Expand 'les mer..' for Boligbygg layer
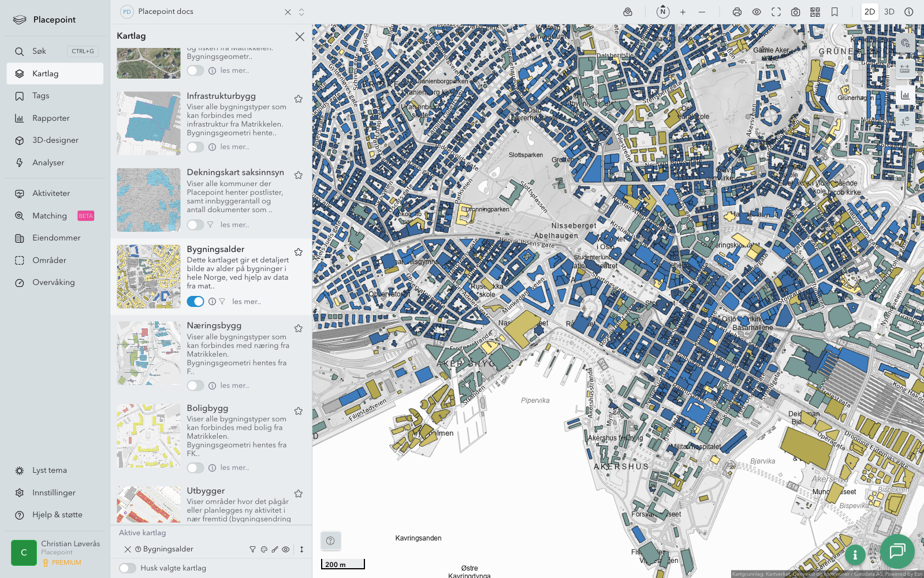The width and height of the screenshot is (924, 578). tap(234, 468)
